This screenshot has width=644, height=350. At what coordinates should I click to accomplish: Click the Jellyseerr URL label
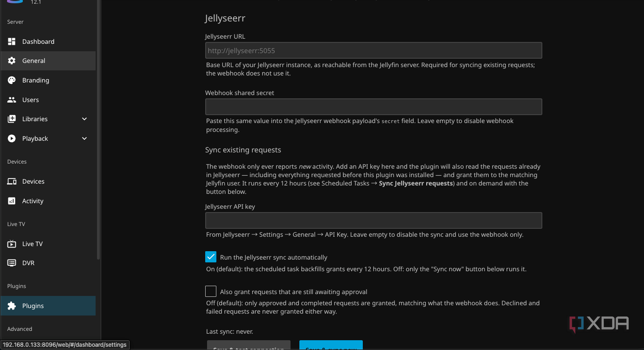(225, 36)
